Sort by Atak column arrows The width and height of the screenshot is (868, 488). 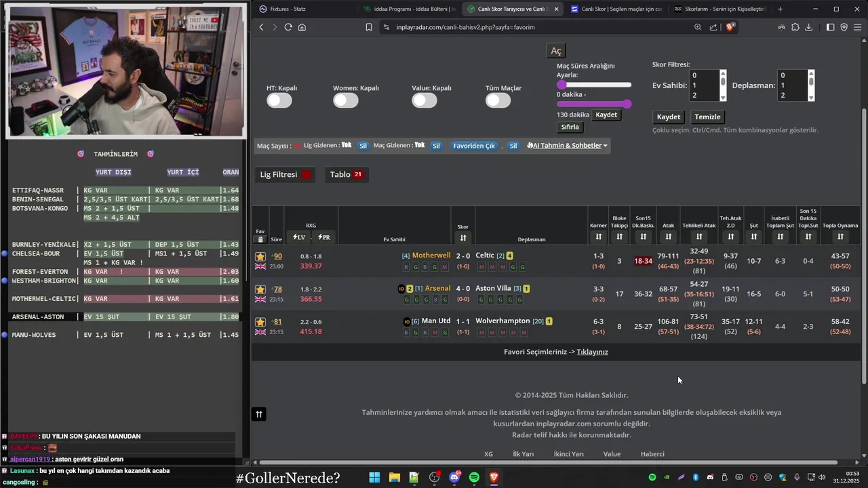pos(668,237)
